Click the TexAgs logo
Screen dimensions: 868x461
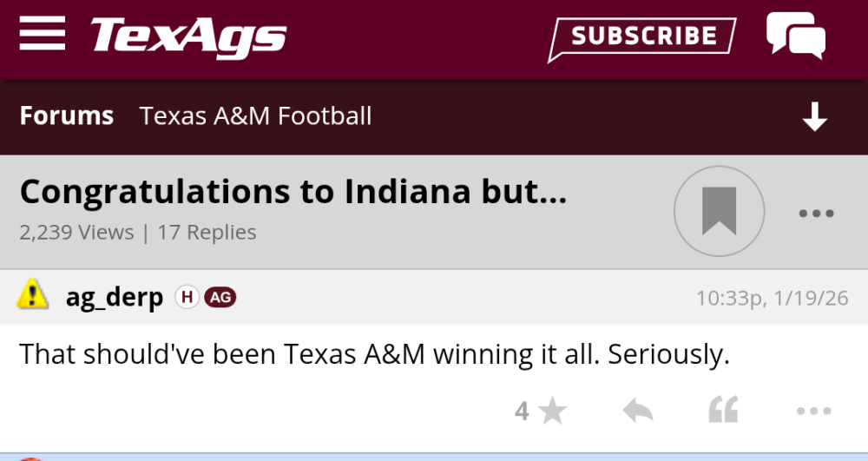click(x=188, y=36)
